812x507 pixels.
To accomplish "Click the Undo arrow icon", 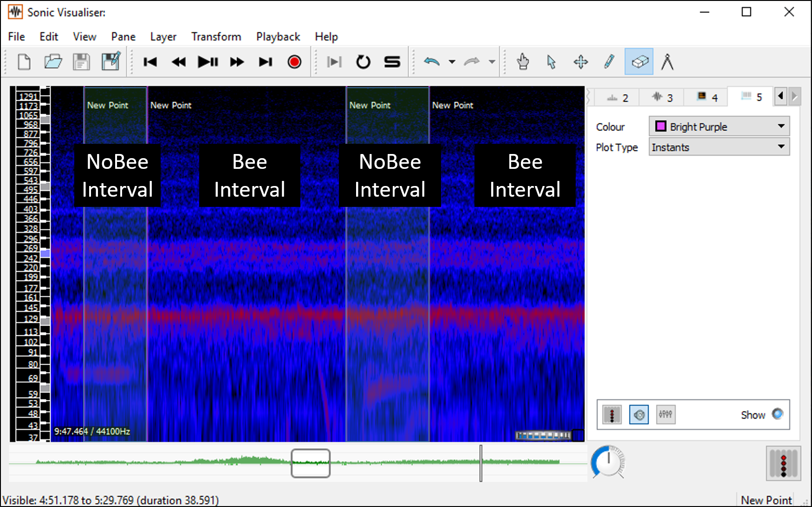I will (431, 62).
